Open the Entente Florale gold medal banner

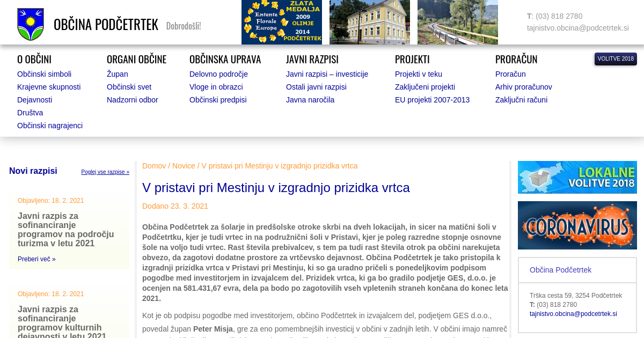pos(281,22)
